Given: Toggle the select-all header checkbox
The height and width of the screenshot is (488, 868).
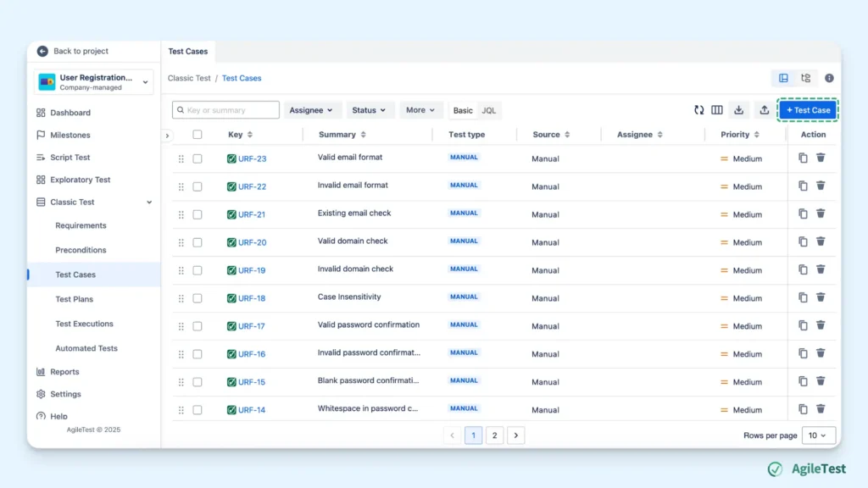Looking at the screenshot, I should [197, 135].
